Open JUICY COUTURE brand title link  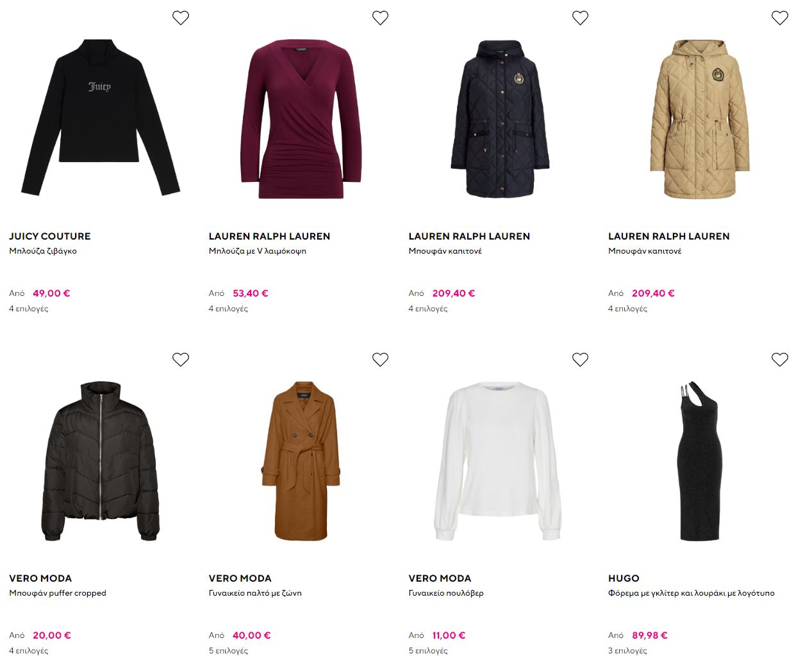pyautogui.click(x=50, y=236)
